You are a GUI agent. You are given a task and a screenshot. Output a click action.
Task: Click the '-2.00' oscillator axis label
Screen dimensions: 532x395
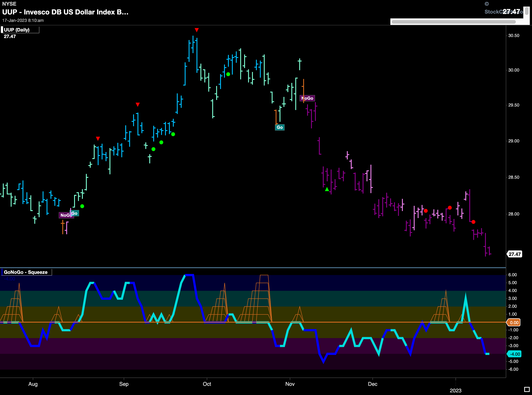513,338
